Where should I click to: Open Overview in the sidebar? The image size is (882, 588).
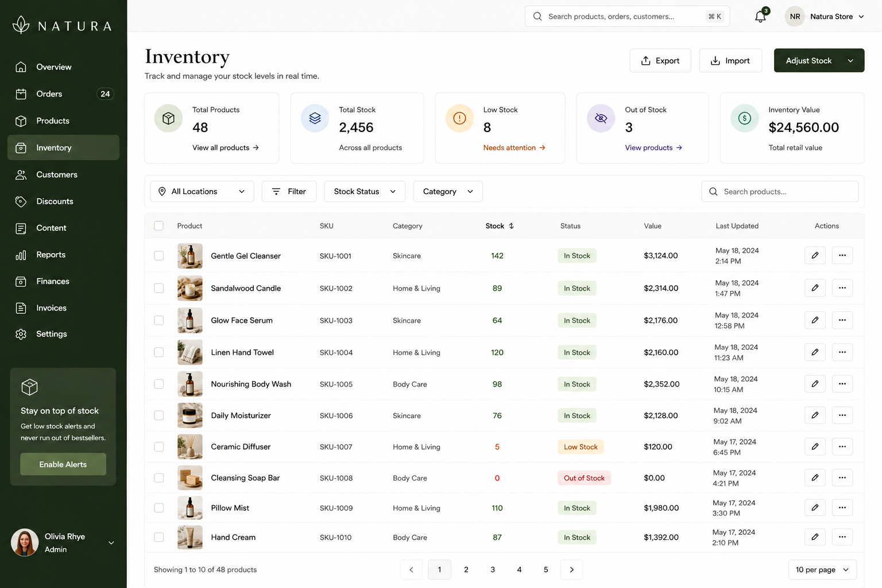[x=63, y=67]
